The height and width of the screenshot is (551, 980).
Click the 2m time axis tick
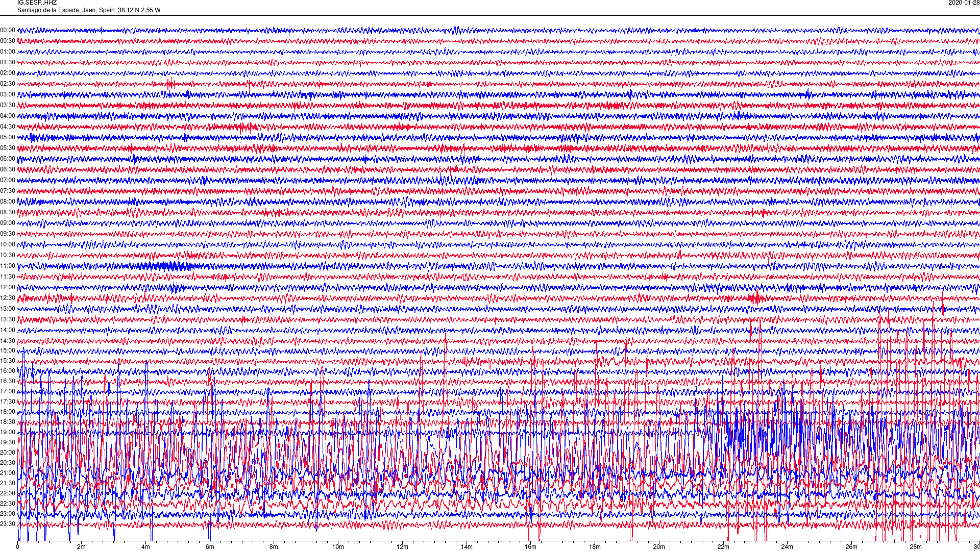pos(82,547)
